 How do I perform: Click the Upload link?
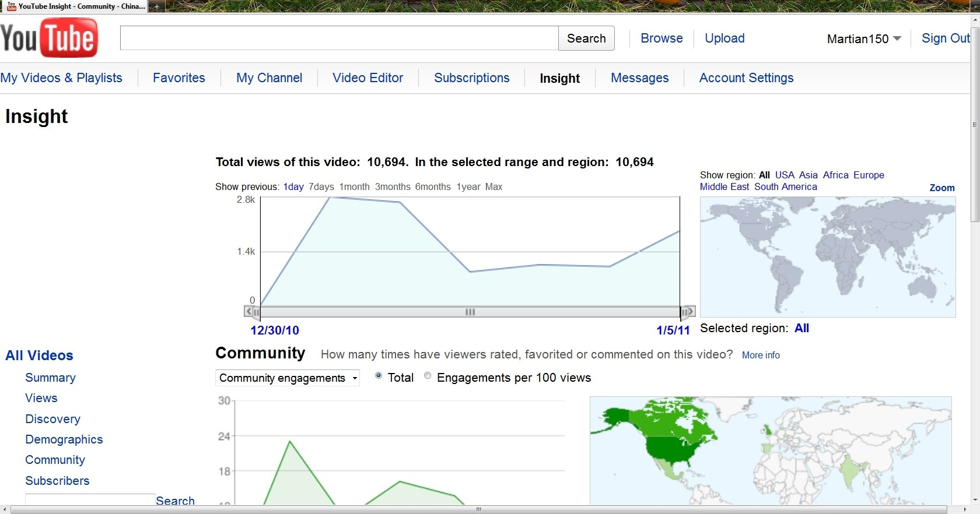click(x=724, y=38)
